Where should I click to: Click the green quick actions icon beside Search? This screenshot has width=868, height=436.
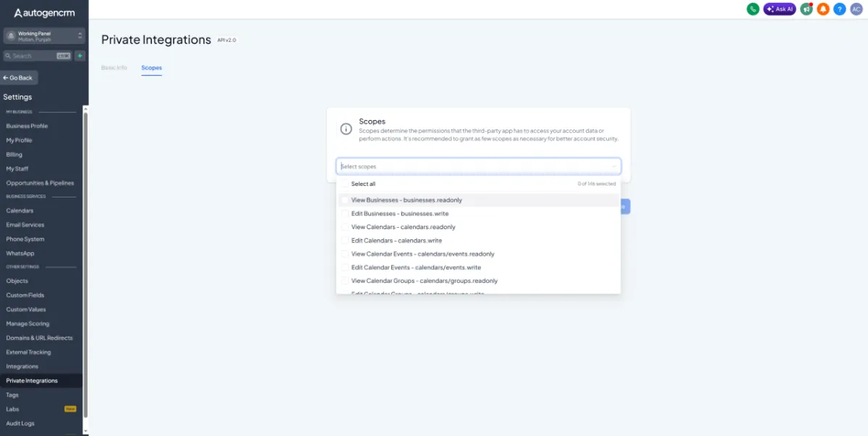click(80, 56)
